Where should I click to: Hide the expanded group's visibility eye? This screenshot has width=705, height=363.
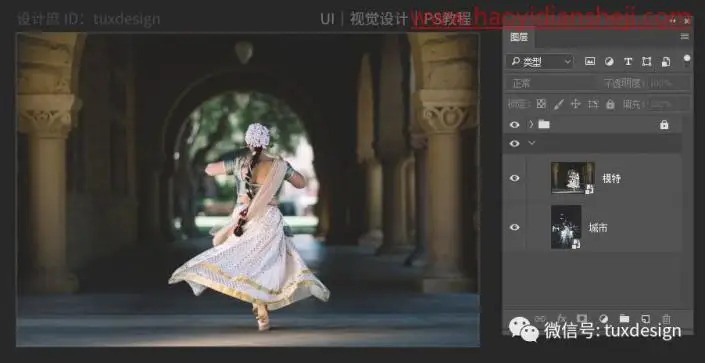tap(515, 143)
